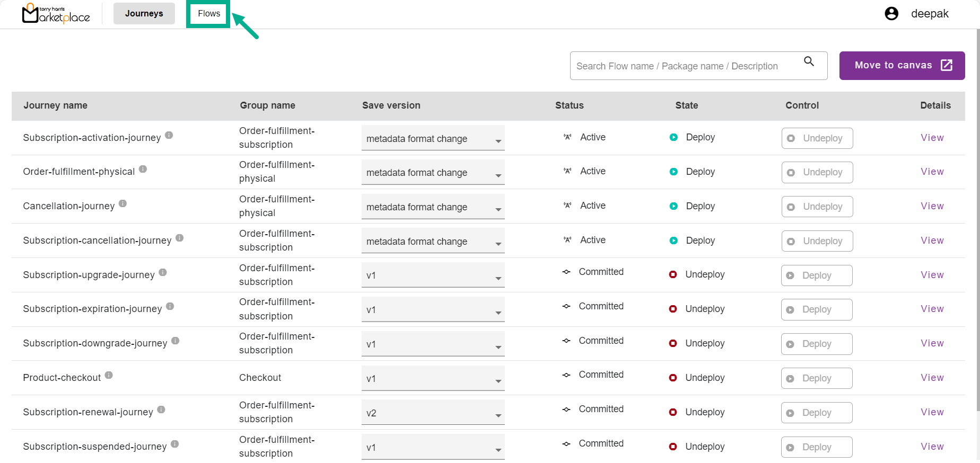Switch to the Journeys tab

pyautogui.click(x=144, y=14)
